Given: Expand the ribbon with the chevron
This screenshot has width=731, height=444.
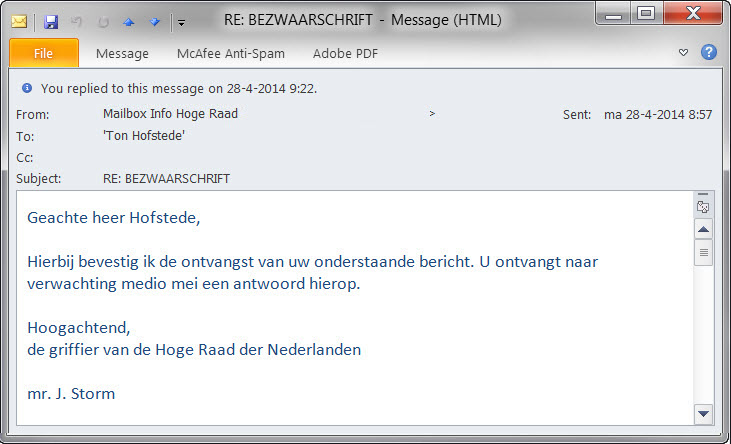Looking at the screenshot, I should (683, 52).
